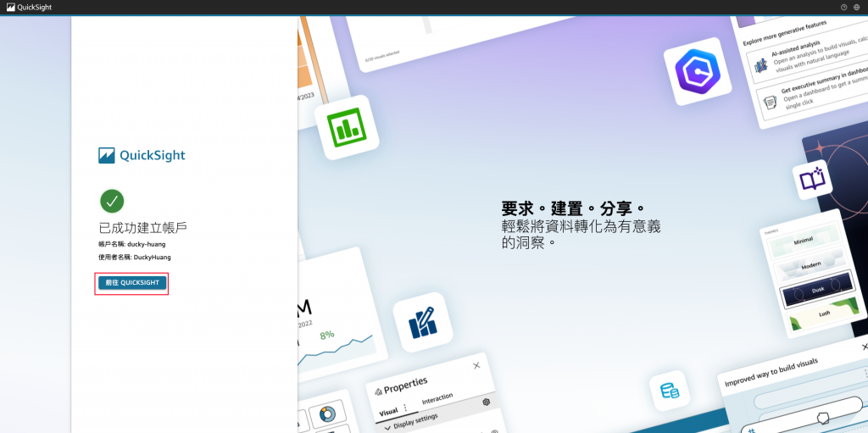The height and width of the screenshot is (433, 868).
Task: Click the AI-assisted analysis card
Action: [x=807, y=58]
